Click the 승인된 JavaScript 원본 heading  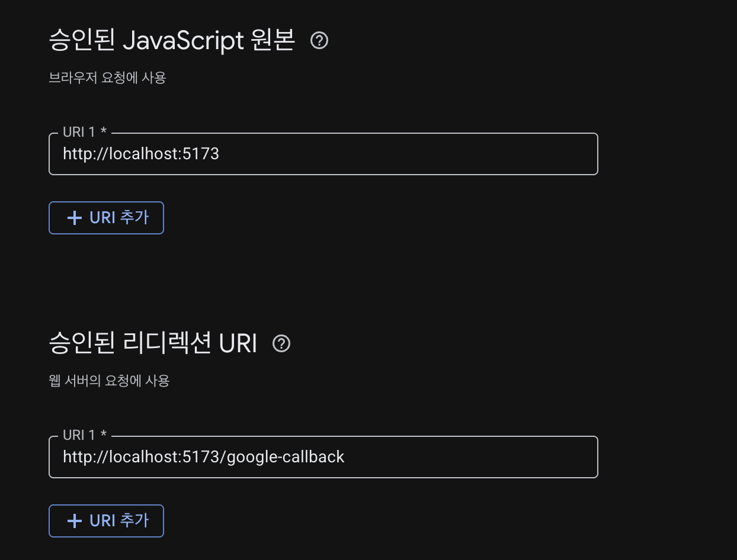[171, 41]
